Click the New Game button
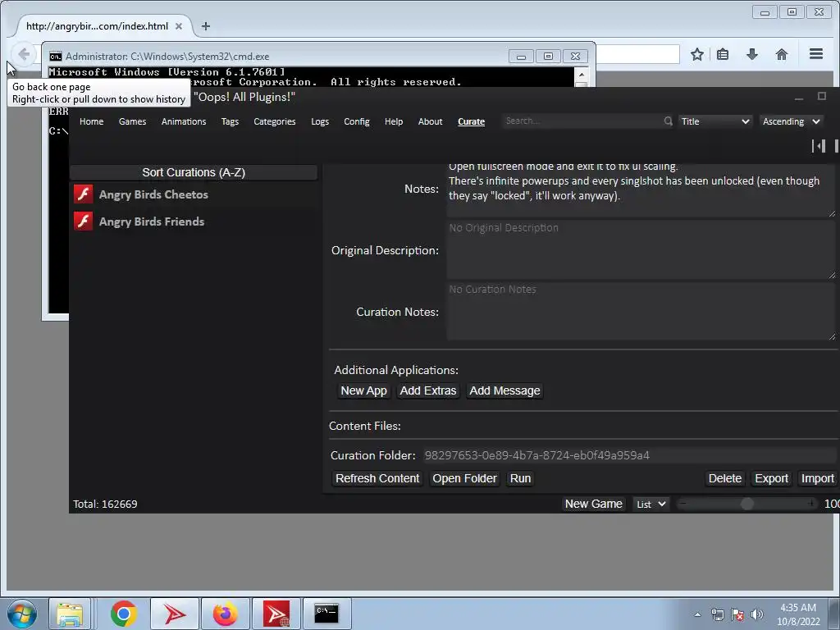Screen dimensions: 840x630 click(594, 504)
